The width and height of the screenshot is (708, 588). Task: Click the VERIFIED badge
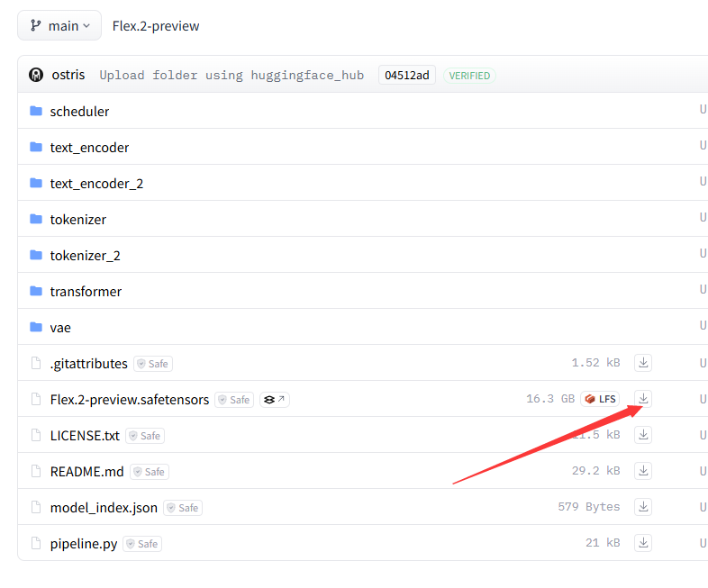click(x=469, y=76)
